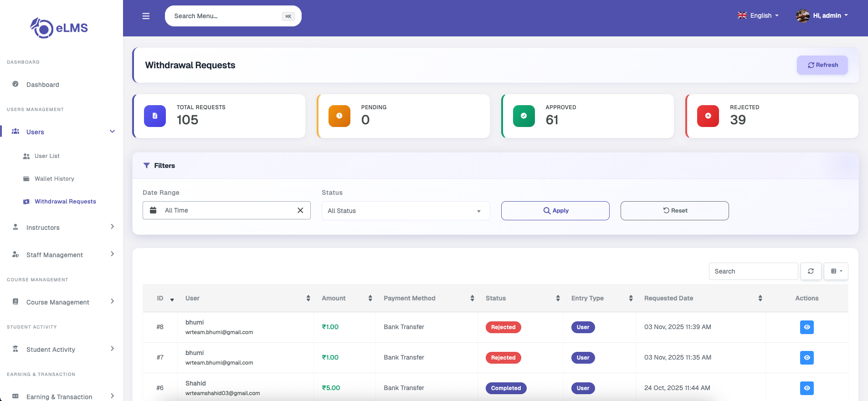View details of request #8

[x=807, y=327]
